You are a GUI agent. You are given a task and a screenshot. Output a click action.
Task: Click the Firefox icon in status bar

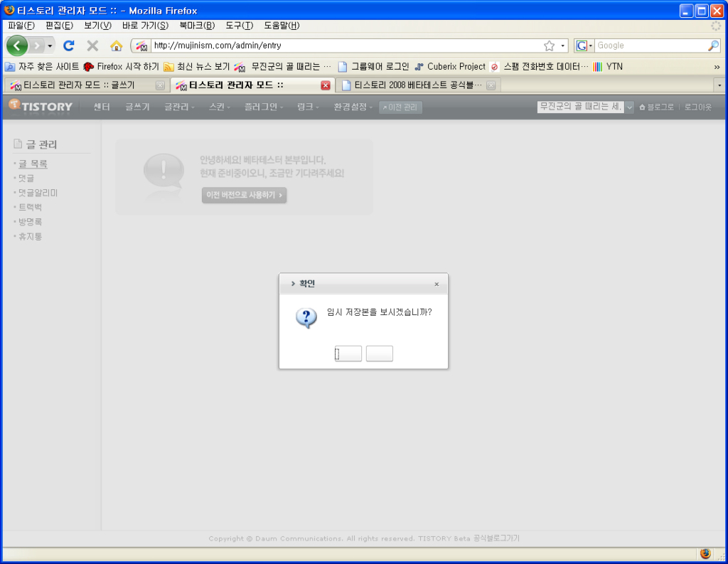click(x=705, y=554)
